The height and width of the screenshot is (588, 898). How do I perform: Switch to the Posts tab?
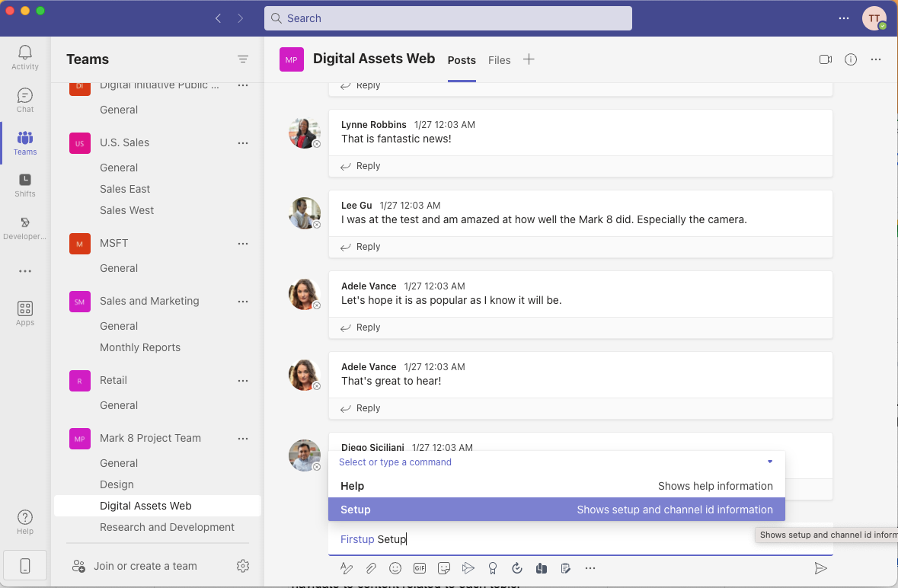point(462,60)
